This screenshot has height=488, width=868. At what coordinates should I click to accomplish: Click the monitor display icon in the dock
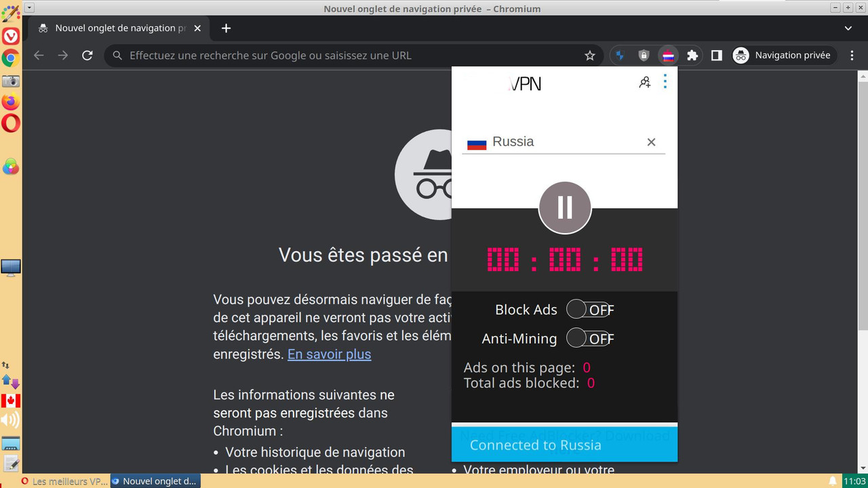(11, 268)
